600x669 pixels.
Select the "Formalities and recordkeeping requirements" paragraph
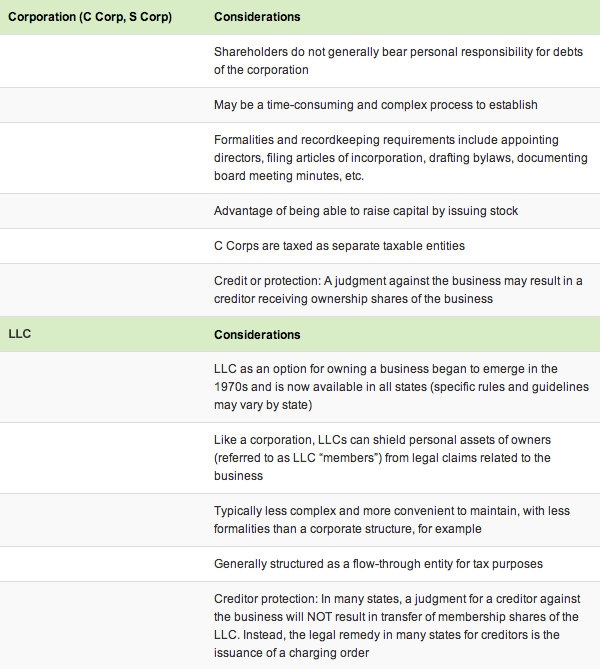(400, 158)
